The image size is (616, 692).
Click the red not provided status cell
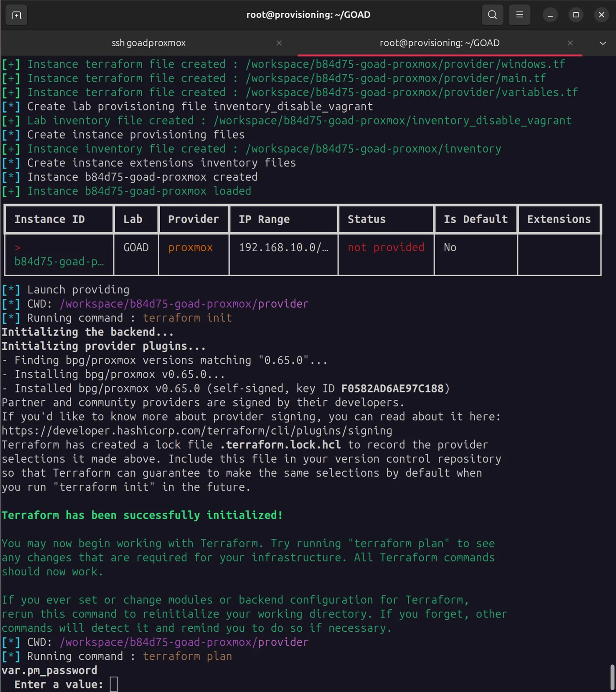pyautogui.click(x=386, y=248)
